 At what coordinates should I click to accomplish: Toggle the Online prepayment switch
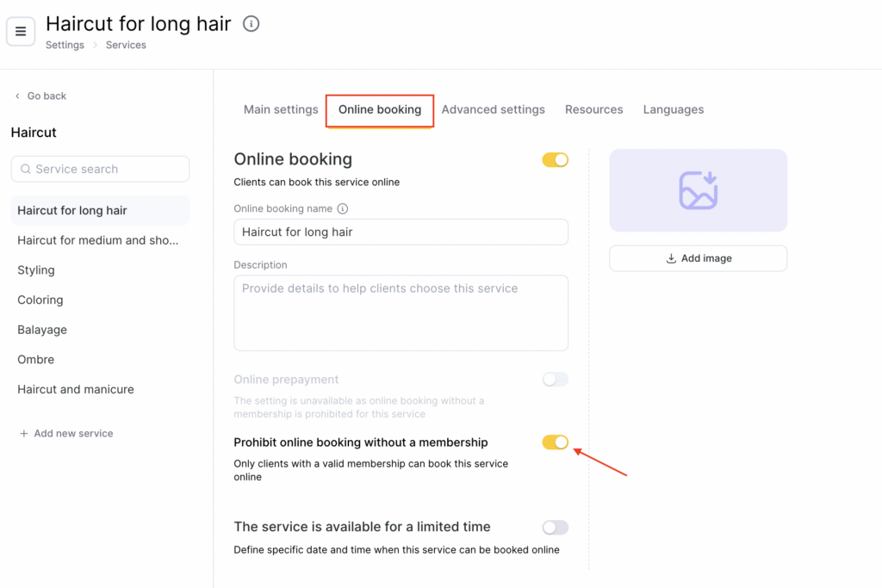[555, 380]
